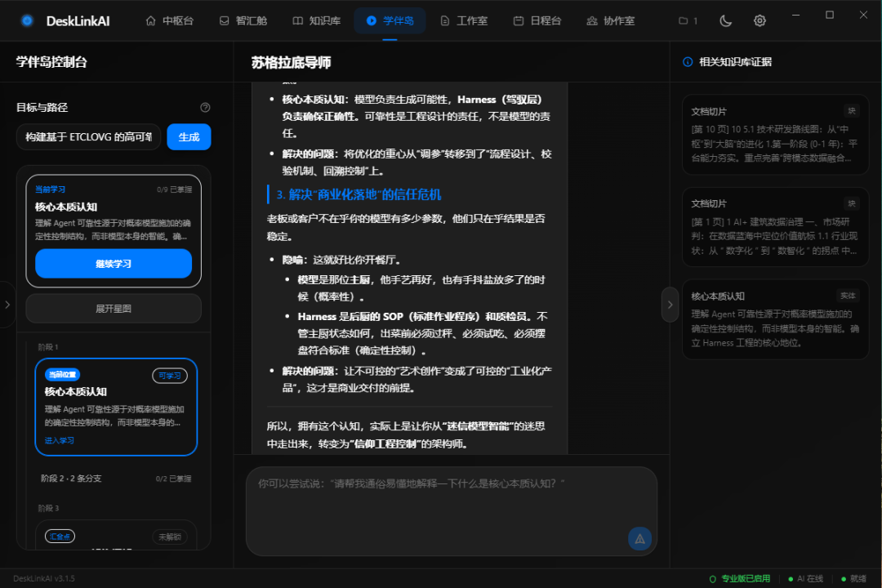Click the 实体 tag on the evidence card

848,296
